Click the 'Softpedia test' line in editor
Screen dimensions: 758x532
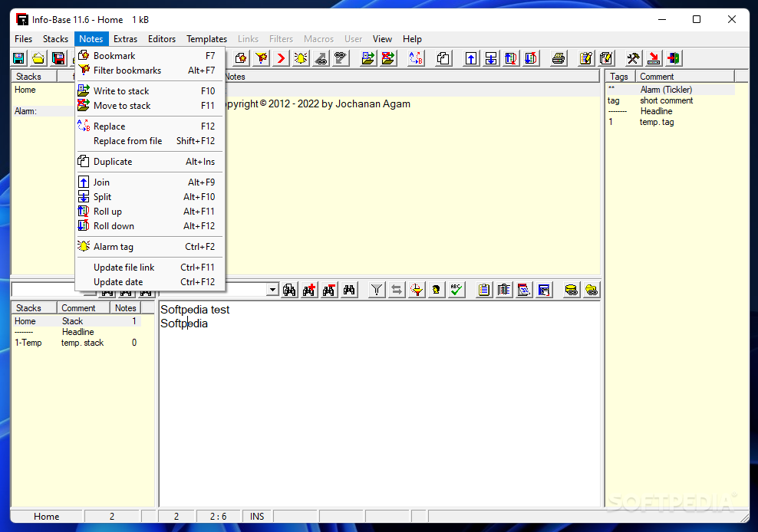click(x=195, y=310)
